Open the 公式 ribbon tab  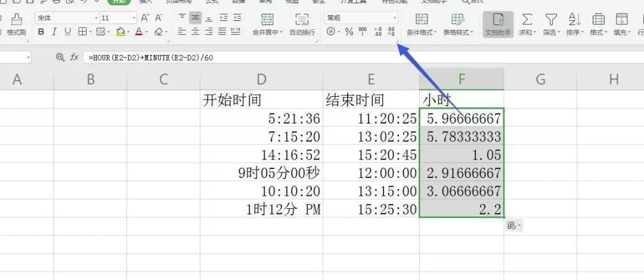(x=212, y=2)
